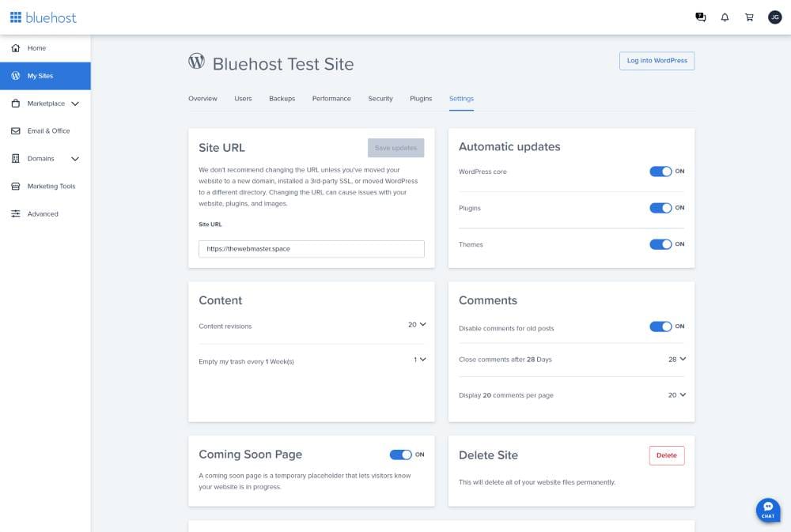Click the WordPress logo beside Bluehost Test Site
Image resolution: width=791 pixels, height=532 pixels.
(x=196, y=60)
